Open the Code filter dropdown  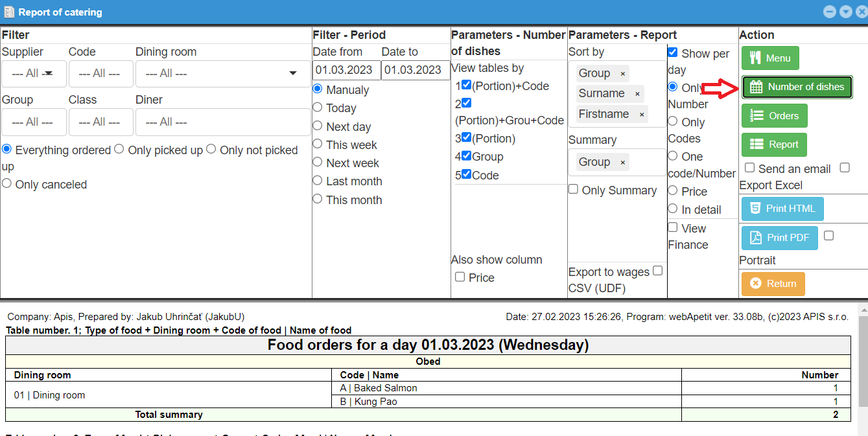pyautogui.click(x=101, y=74)
